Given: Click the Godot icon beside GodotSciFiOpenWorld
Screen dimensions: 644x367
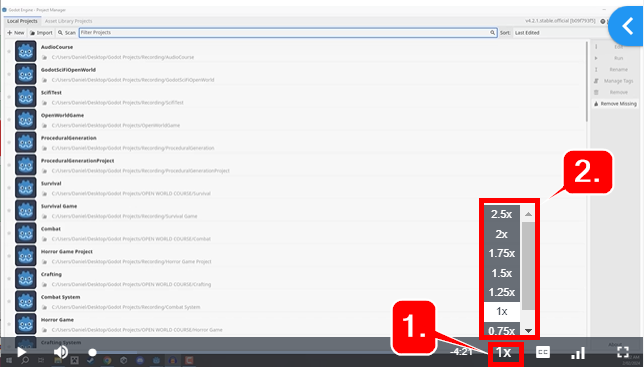Looking at the screenshot, I should pyautogui.click(x=25, y=74).
